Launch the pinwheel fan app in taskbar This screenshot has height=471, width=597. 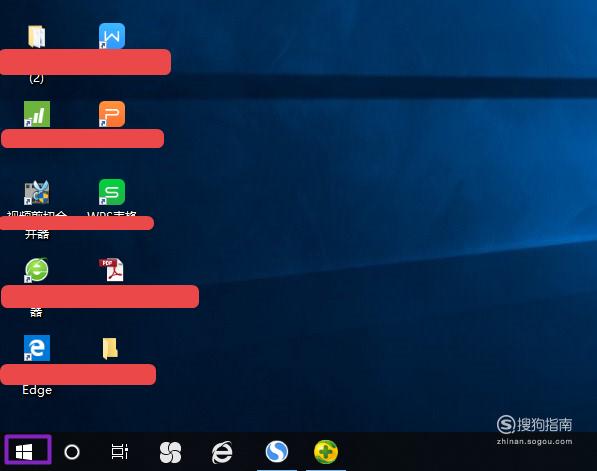pos(170,452)
